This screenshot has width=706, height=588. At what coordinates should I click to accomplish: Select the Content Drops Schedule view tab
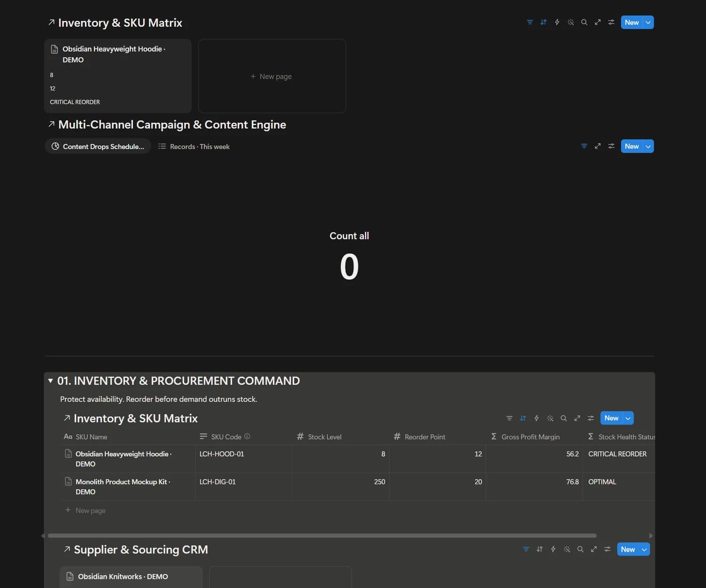pos(98,146)
